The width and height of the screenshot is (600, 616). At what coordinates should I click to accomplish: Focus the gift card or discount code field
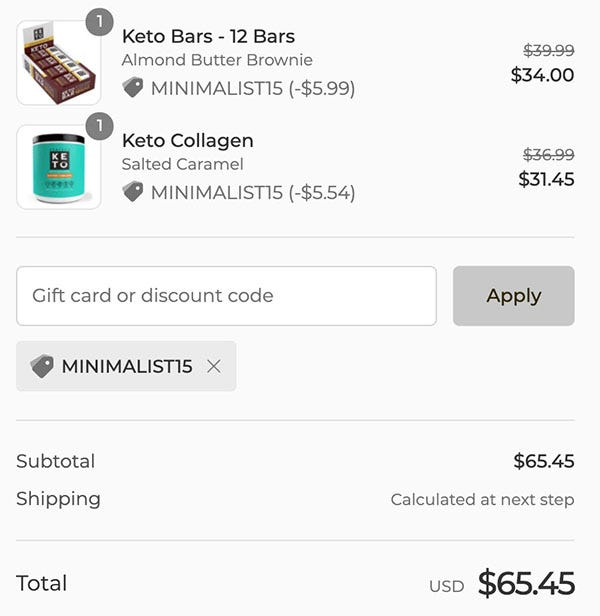226,296
